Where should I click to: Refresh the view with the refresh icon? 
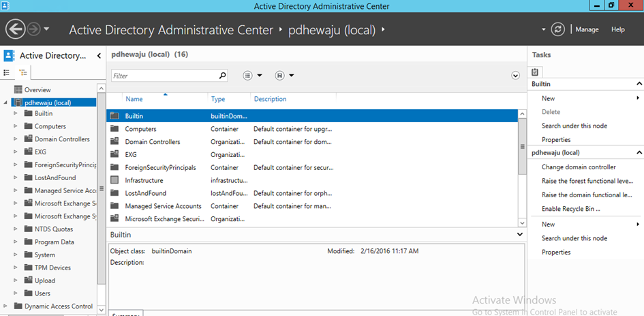(x=557, y=29)
